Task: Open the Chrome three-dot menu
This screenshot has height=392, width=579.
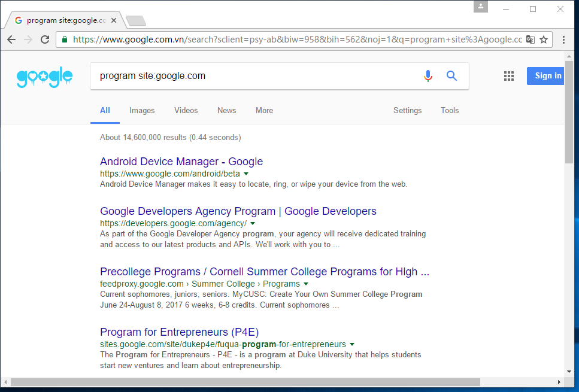Action: [563, 39]
